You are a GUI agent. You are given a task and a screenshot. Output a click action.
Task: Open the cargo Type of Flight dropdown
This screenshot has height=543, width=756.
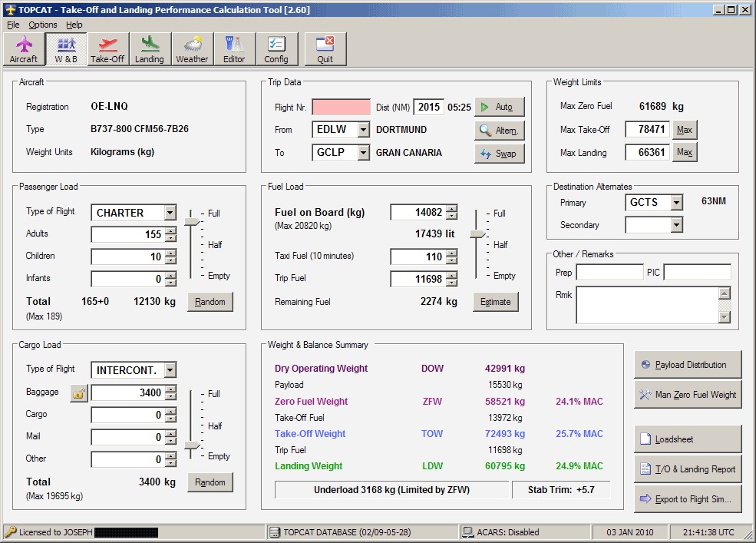point(170,370)
